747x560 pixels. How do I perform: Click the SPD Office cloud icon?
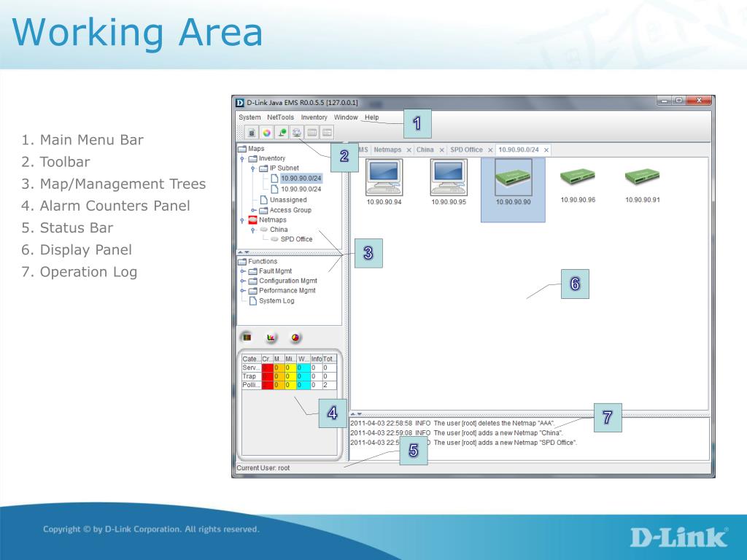click(275, 239)
